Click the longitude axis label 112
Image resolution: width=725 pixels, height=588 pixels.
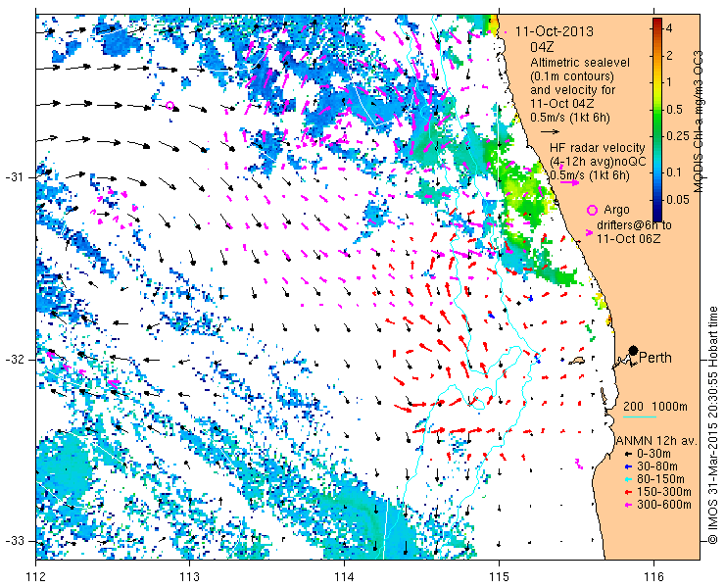pyautogui.click(x=35, y=577)
